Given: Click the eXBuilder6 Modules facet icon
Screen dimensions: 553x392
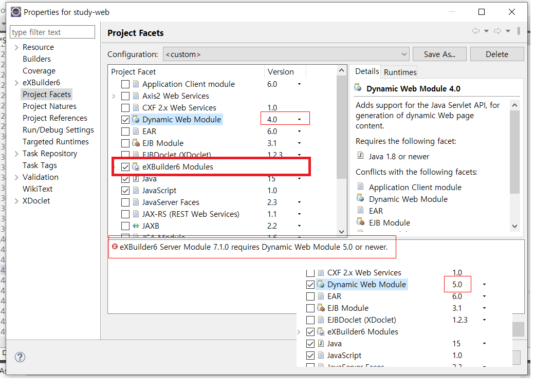Looking at the screenshot, I should pos(136,167).
